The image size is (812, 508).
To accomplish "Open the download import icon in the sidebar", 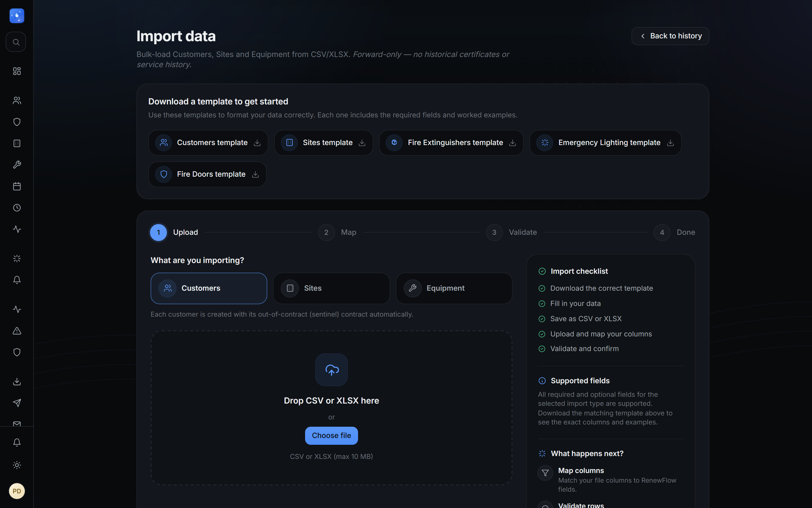I will click(17, 381).
